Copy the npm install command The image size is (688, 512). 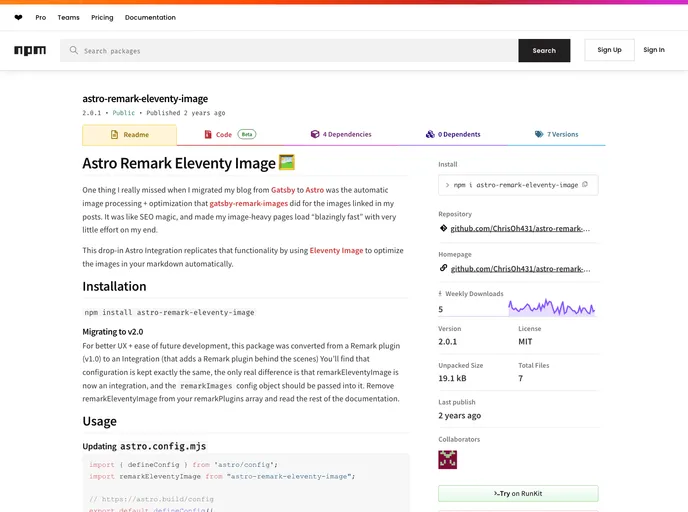tap(585, 185)
